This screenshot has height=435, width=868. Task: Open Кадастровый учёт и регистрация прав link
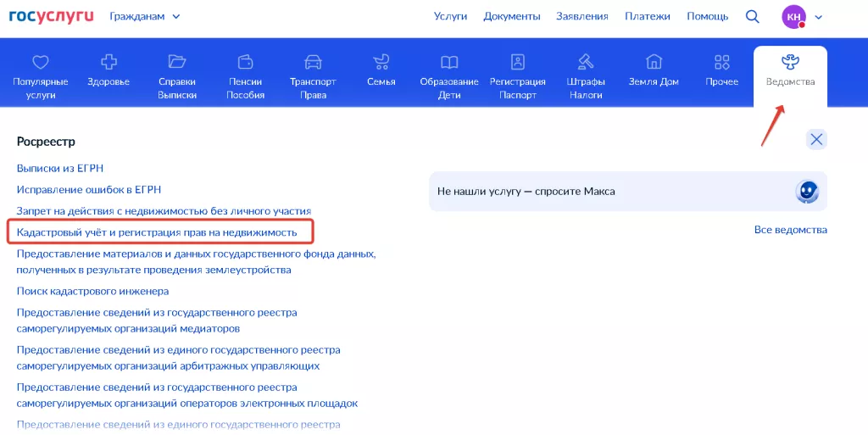tap(157, 232)
